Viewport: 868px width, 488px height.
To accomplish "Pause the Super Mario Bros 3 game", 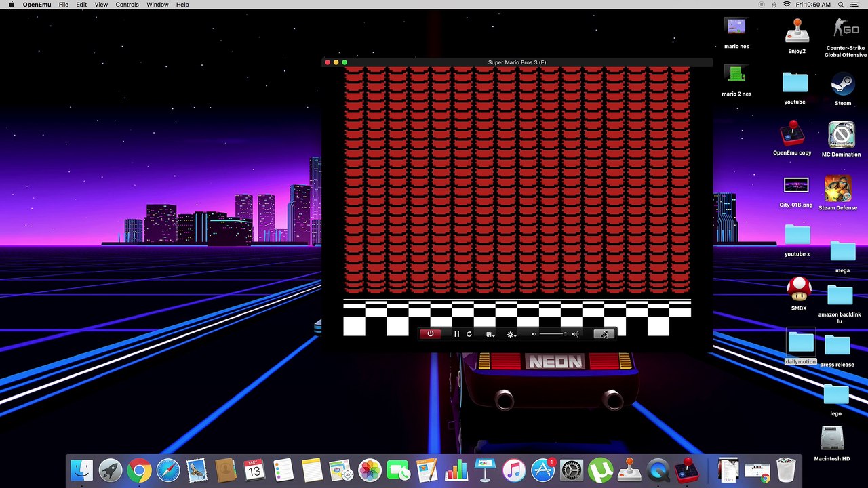I will point(456,334).
